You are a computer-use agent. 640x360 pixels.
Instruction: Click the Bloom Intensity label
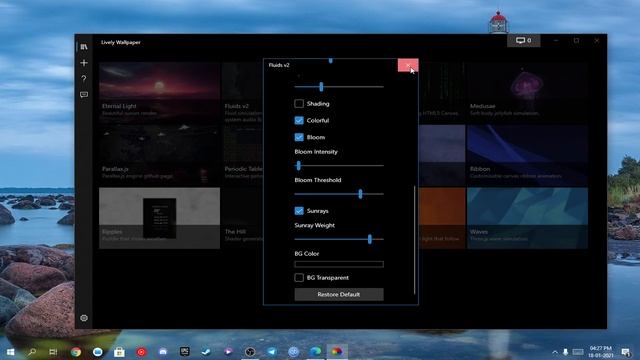click(x=316, y=151)
